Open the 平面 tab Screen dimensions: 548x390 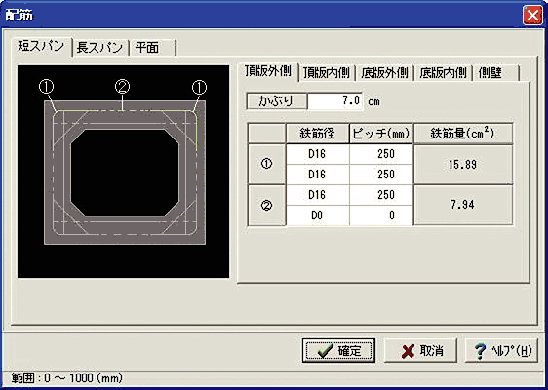(x=152, y=48)
